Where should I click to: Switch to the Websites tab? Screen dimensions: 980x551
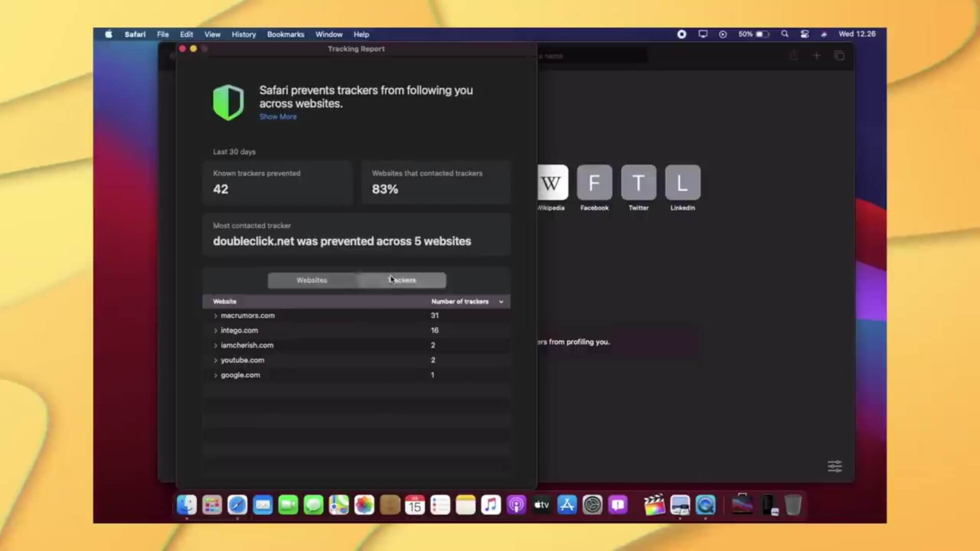click(x=312, y=280)
